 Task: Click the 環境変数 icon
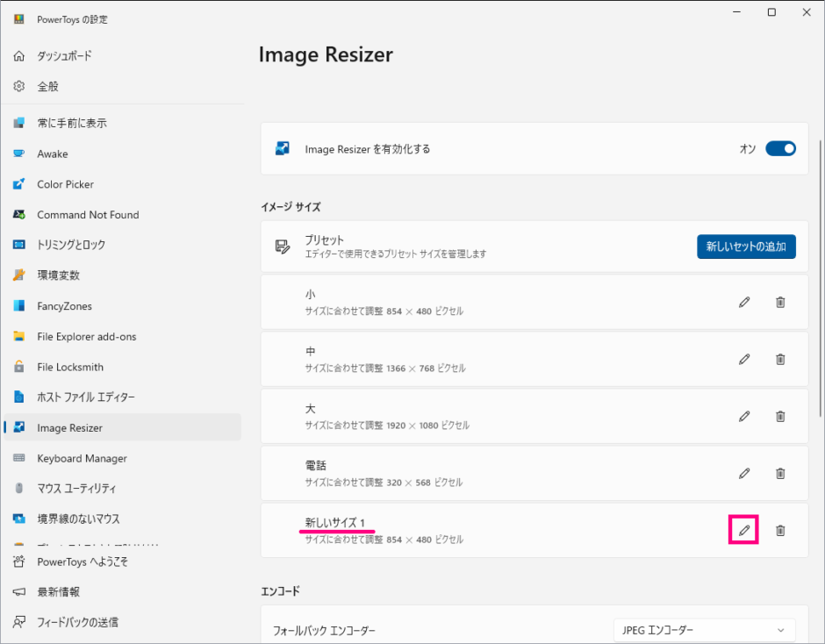(x=19, y=275)
